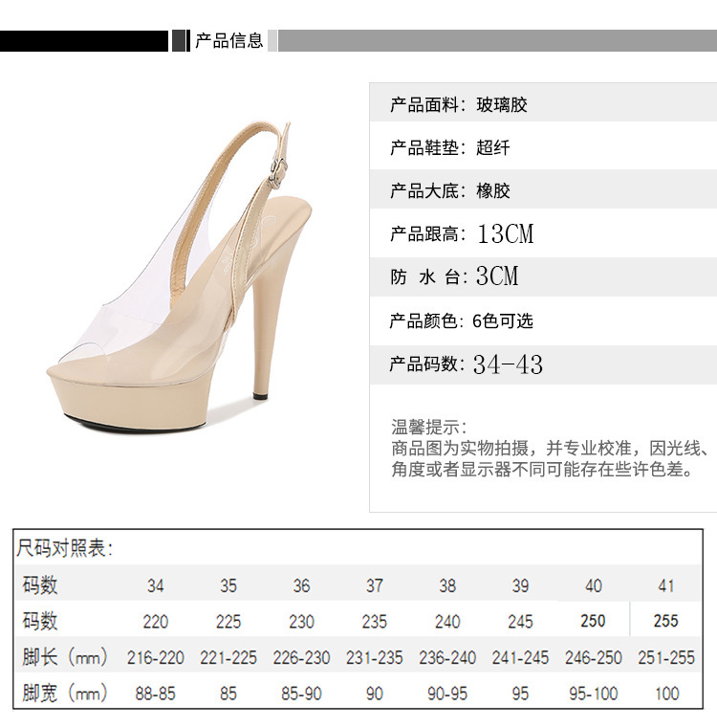Select the 产品面料 玻璃胶 row

pos(543,104)
